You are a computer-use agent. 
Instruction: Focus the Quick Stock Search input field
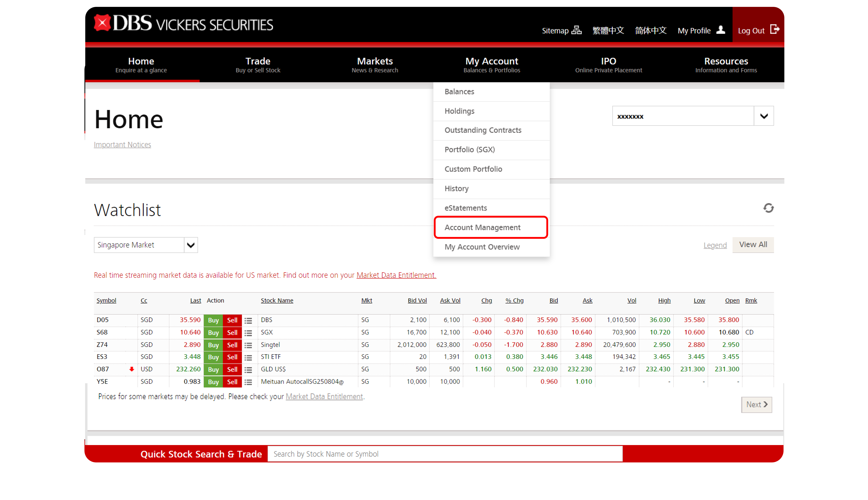tap(445, 454)
